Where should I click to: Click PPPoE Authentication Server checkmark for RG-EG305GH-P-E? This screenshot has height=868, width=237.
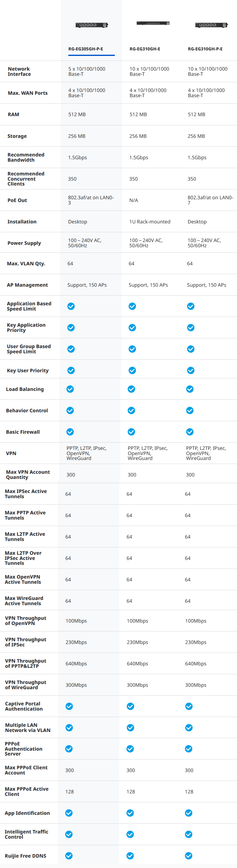[69, 749]
